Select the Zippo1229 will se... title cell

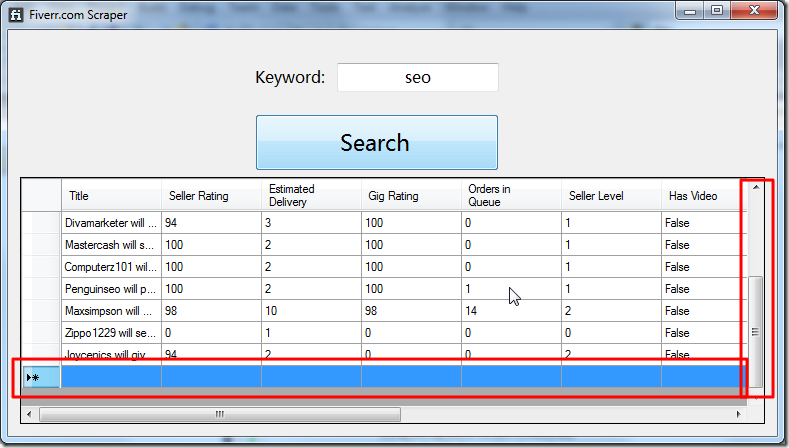[111, 333]
